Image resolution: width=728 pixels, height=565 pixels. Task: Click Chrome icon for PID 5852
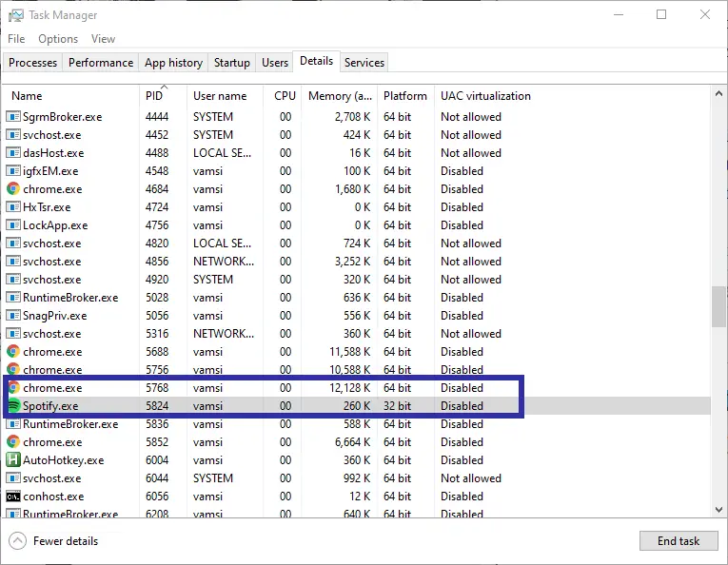coord(13,442)
